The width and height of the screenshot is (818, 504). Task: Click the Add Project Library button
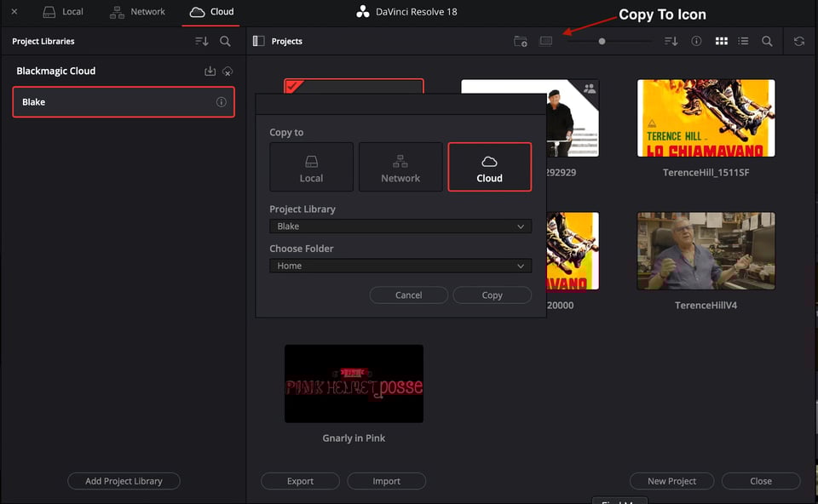(123, 480)
